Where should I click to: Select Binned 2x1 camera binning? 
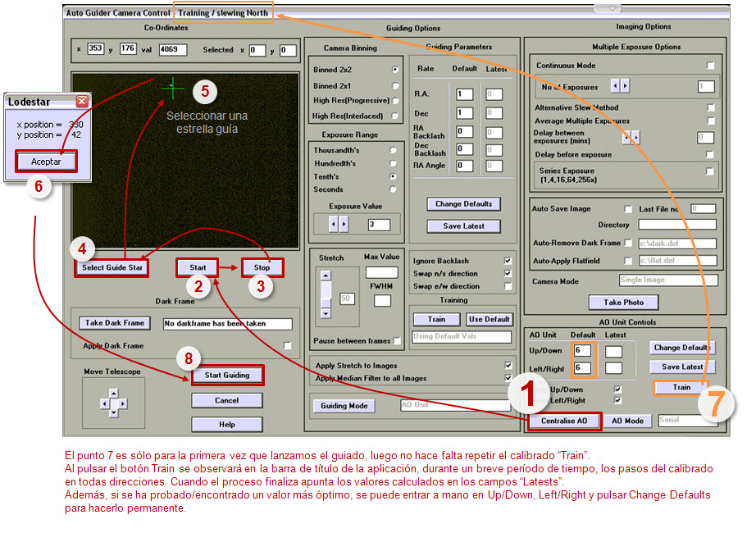pyautogui.click(x=395, y=85)
